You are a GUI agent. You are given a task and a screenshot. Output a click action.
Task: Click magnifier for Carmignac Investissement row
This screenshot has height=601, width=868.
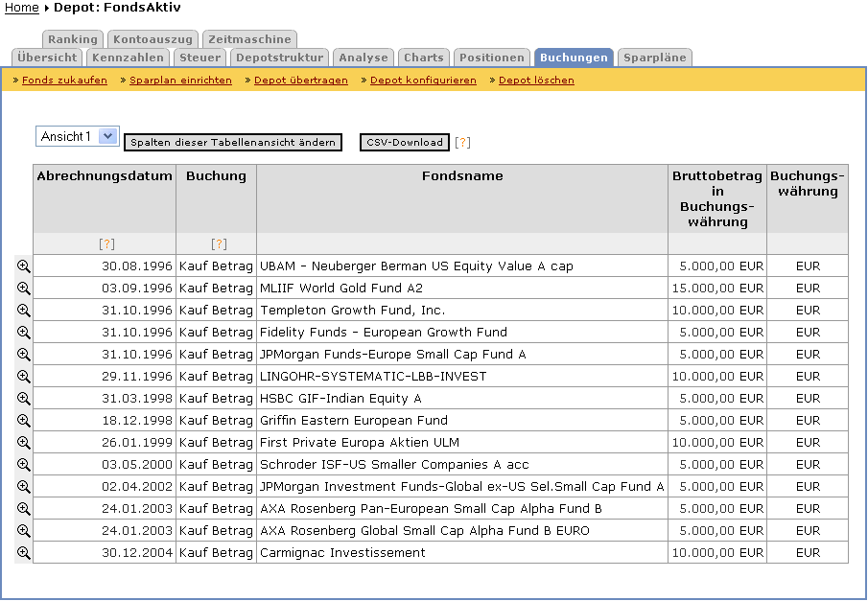click(24, 553)
